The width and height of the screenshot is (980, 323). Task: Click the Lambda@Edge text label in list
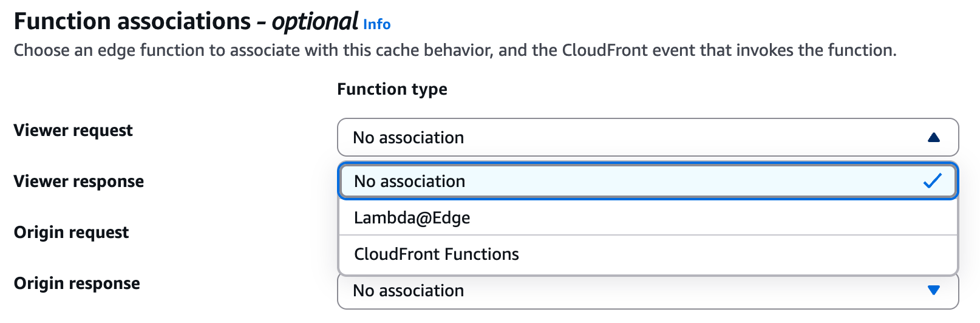[412, 217]
